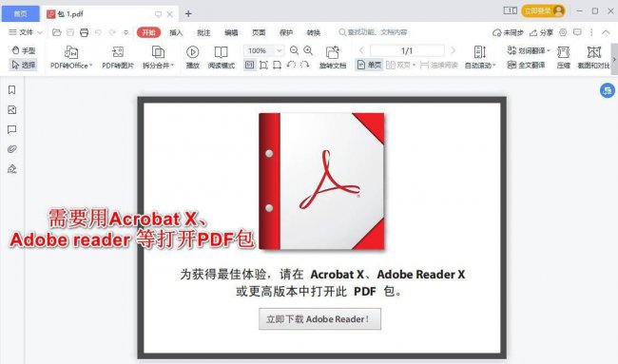Open the signature panel in sidebar
Screen dimensions: 618x364
click(11, 169)
